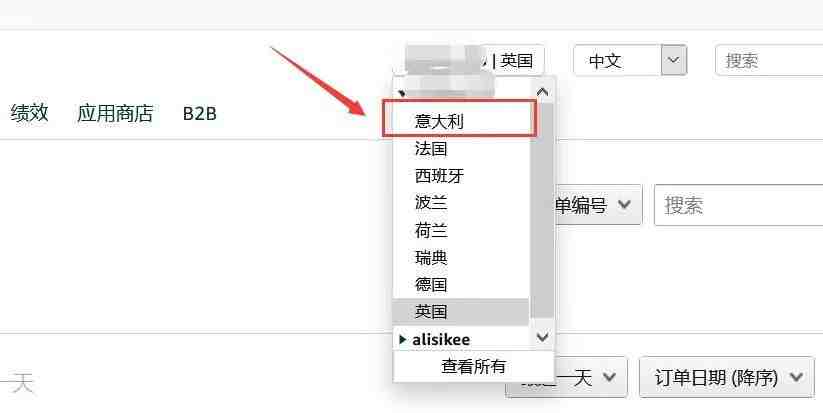823x413 pixels.
Task: Choose 荷兰 from the dropdown list
Action: [x=461, y=230]
